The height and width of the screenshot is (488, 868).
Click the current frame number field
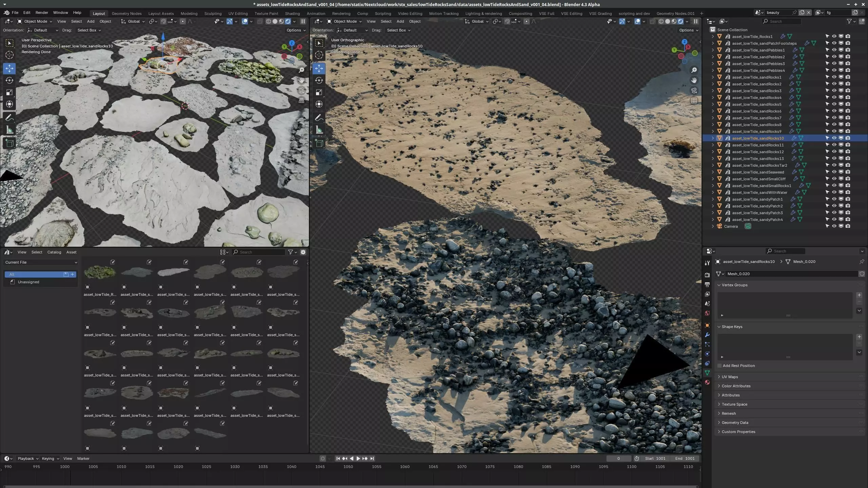[618, 459]
